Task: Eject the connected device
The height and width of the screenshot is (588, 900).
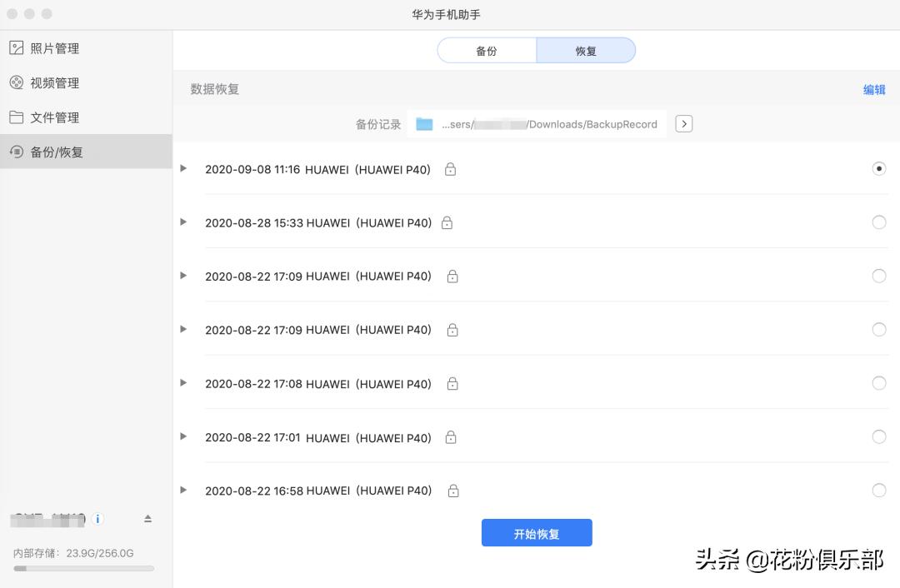Action: [x=147, y=518]
